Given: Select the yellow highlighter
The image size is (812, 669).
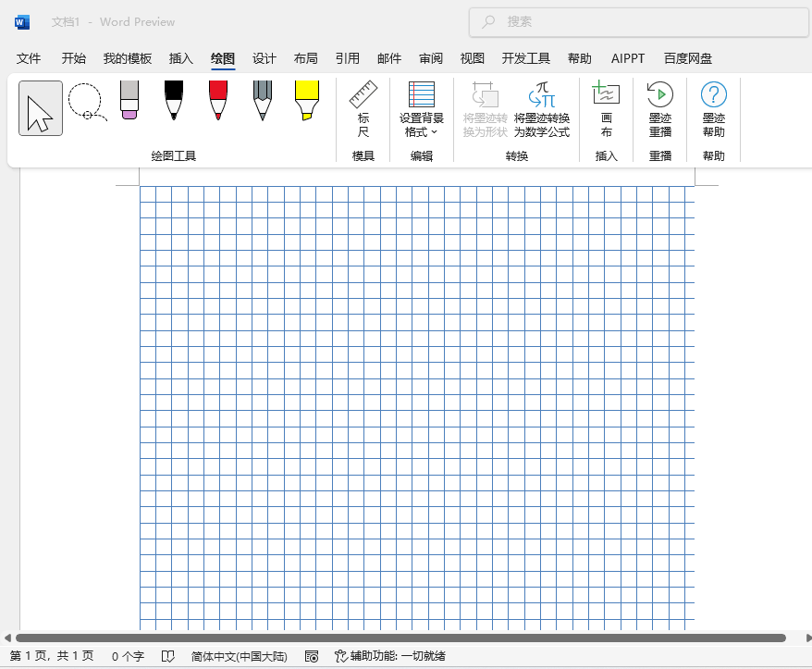Looking at the screenshot, I should tap(306, 100).
